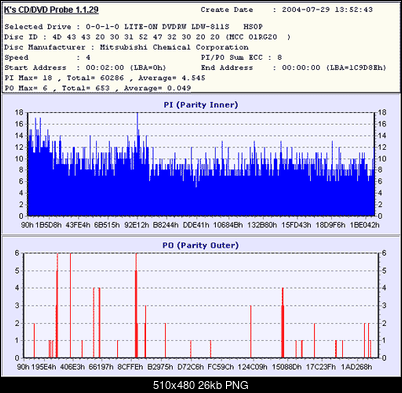Click the Speed value 4
The width and height of the screenshot is (402, 393).
point(88,58)
